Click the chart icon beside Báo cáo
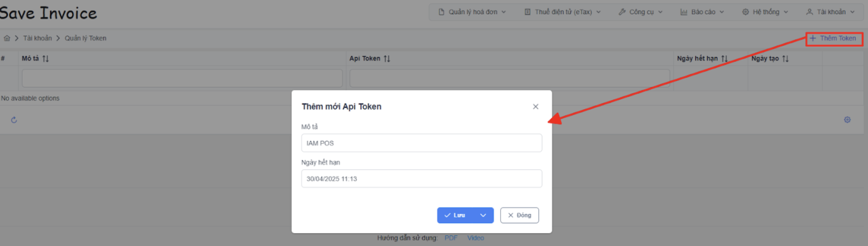 pyautogui.click(x=684, y=12)
